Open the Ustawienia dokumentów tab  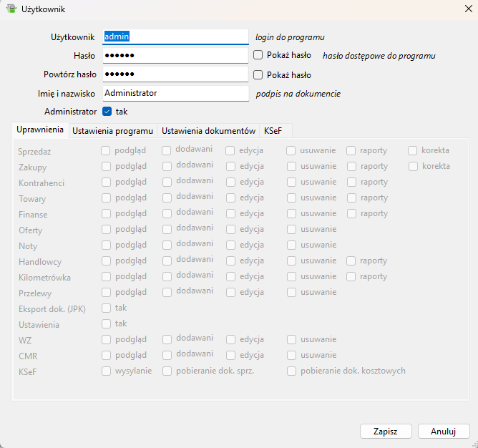pos(208,131)
